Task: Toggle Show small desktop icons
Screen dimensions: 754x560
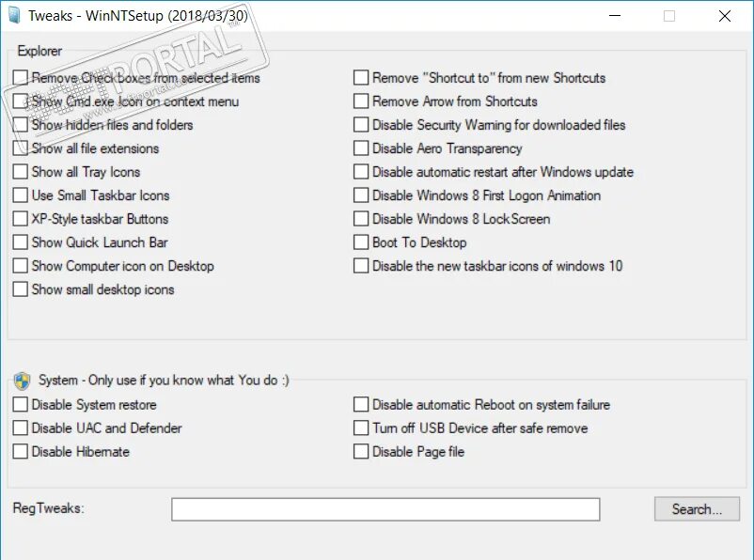Action: tap(20, 289)
